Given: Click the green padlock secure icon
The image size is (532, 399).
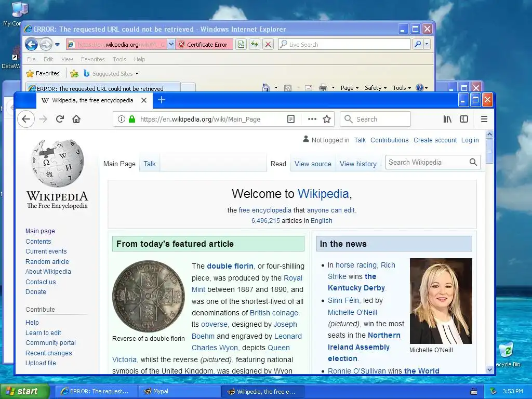Looking at the screenshot, I should pos(132,119).
